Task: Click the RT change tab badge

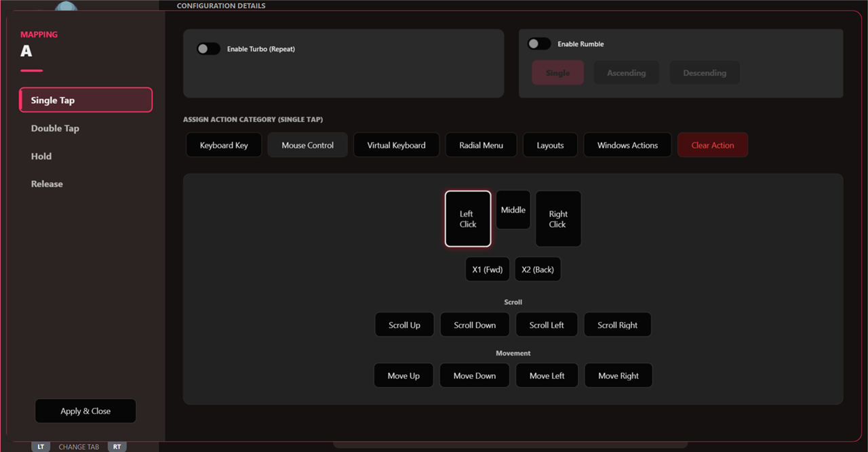Action: [117, 447]
